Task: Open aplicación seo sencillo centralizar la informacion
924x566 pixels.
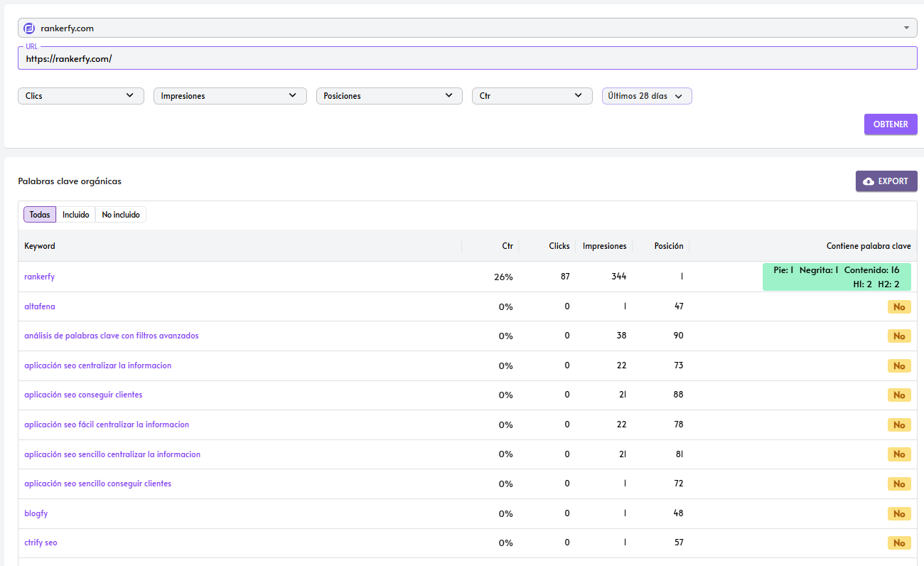Action: (112, 454)
